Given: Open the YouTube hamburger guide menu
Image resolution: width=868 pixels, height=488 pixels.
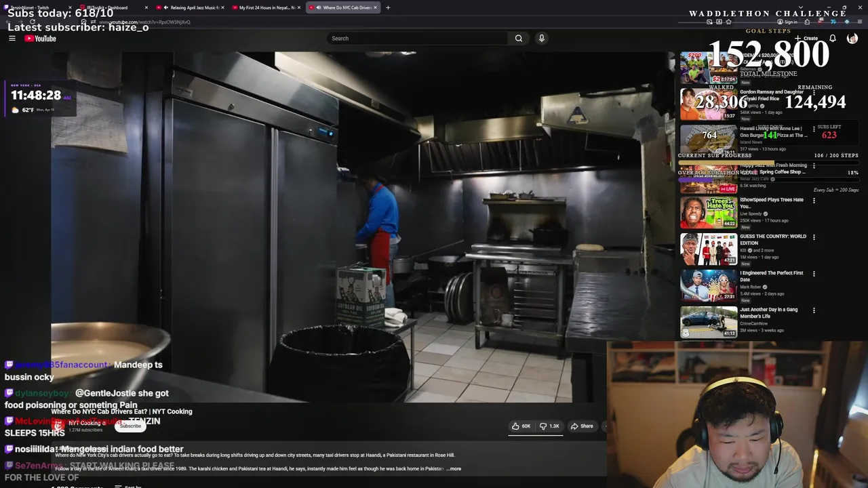Looking at the screenshot, I should 12,39.
